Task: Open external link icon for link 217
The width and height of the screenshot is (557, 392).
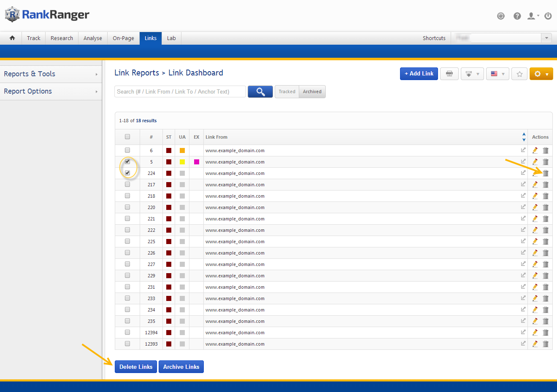Action: pos(523,184)
